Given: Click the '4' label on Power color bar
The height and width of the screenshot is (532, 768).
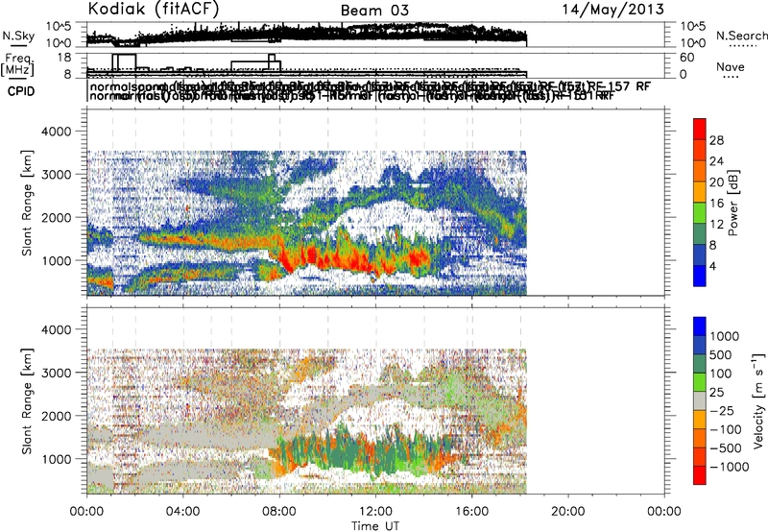Looking at the screenshot, I should coord(713,266).
